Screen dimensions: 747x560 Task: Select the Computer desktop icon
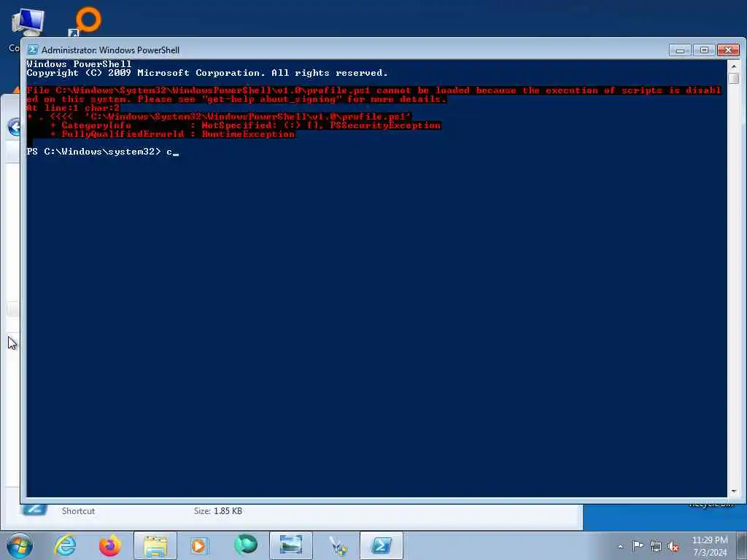[27, 23]
